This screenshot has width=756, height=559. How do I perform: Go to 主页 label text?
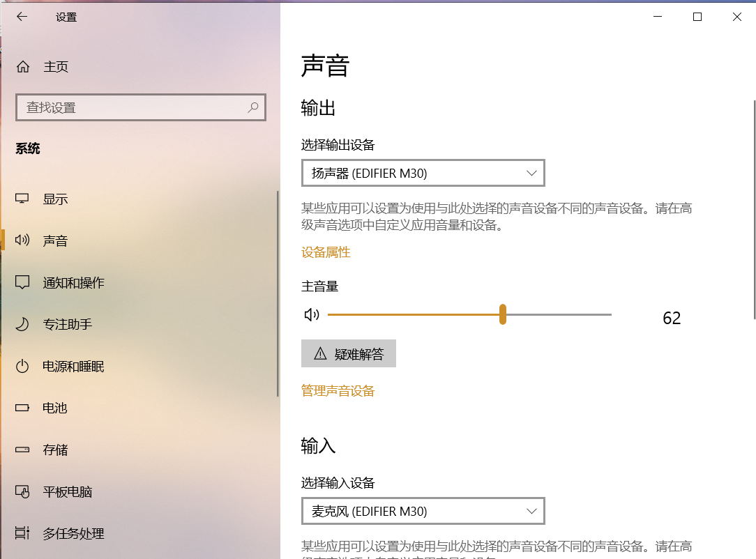click(56, 66)
